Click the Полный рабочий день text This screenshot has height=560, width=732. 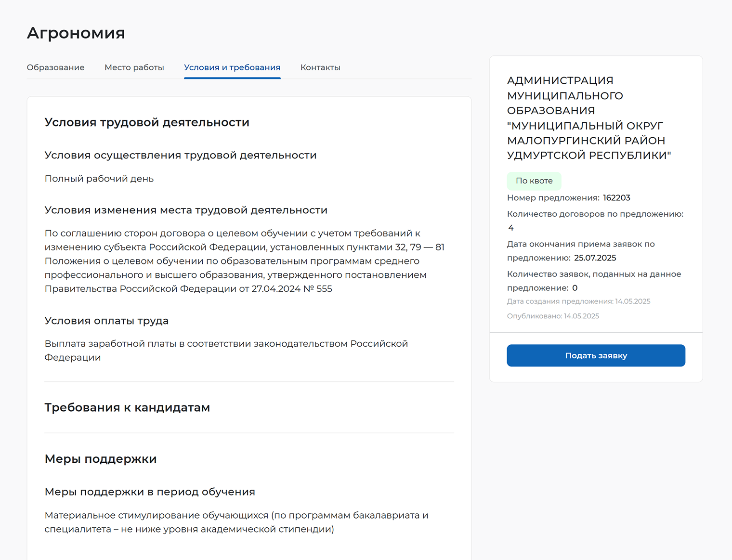pyautogui.click(x=99, y=179)
